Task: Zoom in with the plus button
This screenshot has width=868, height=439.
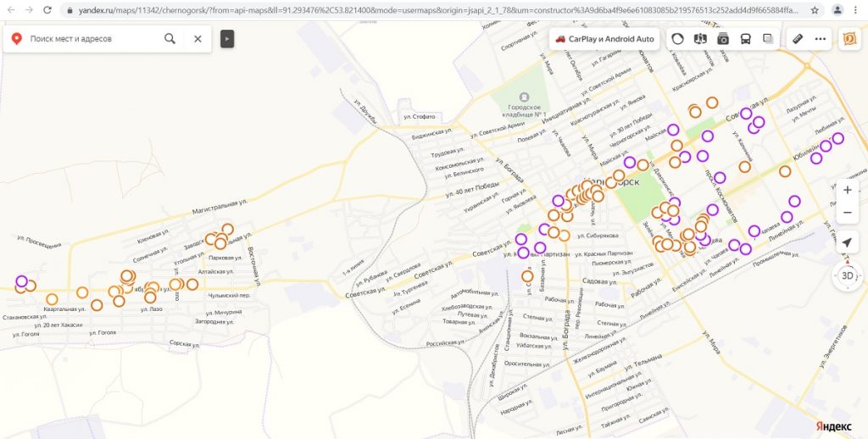Action: [847, 190]
